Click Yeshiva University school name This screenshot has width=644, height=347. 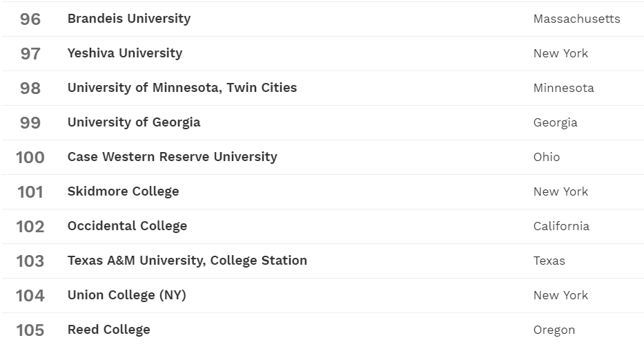(x=125, y=53)
